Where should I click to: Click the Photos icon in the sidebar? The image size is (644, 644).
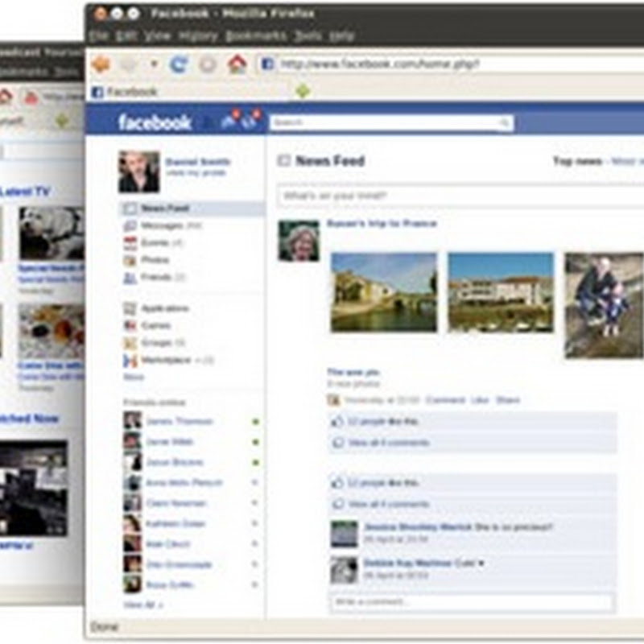(x=130, y=260)
